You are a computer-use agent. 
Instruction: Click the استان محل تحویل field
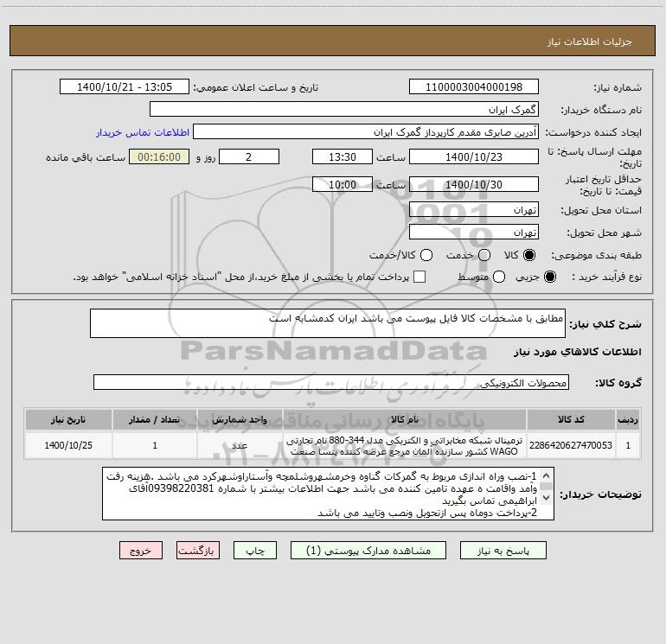(474, 209)
